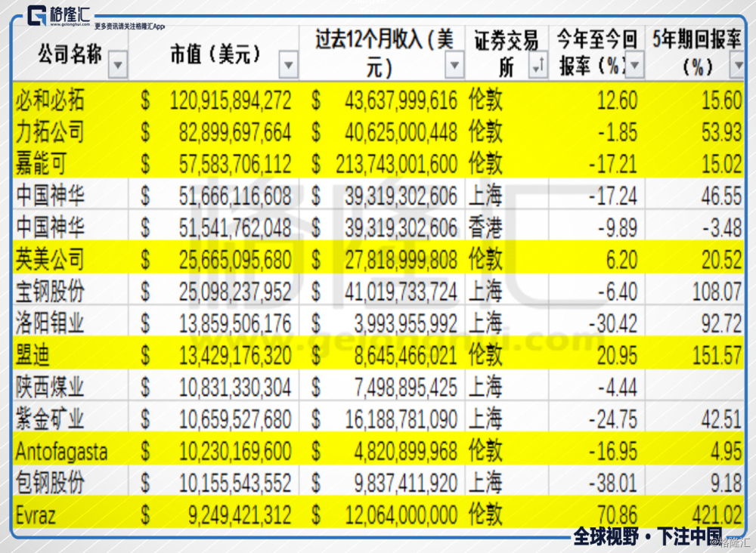Select year-to-date return -38.01

[613, 483]
